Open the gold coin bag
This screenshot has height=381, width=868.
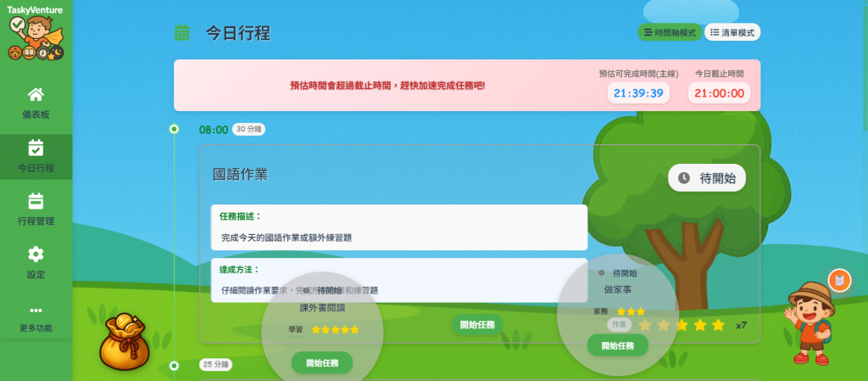coord(125,342)
